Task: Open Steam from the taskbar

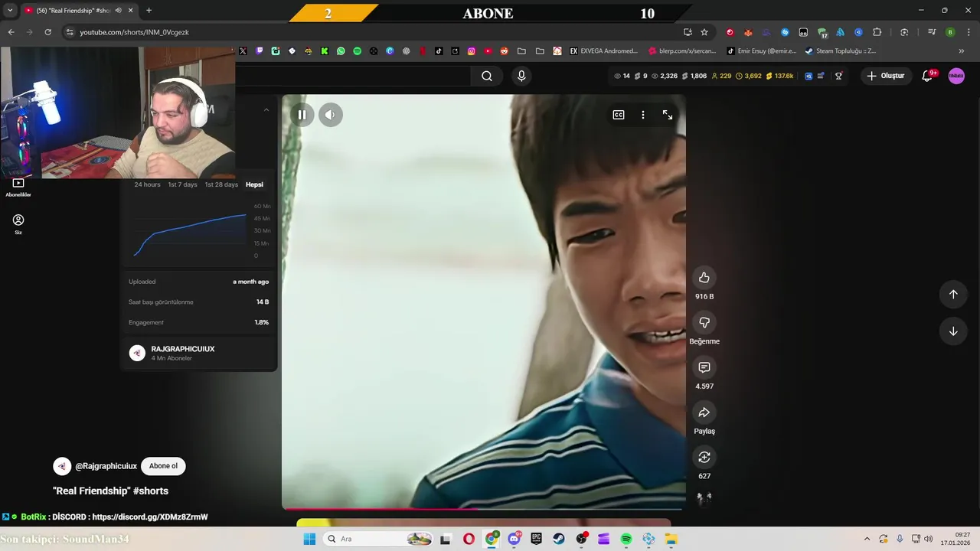Action: [x=559, y=539]
